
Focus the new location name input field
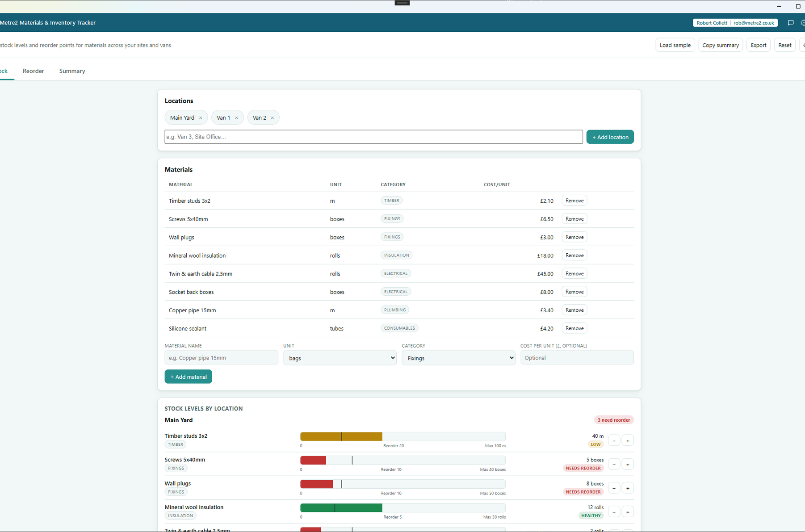pos(373,137)
